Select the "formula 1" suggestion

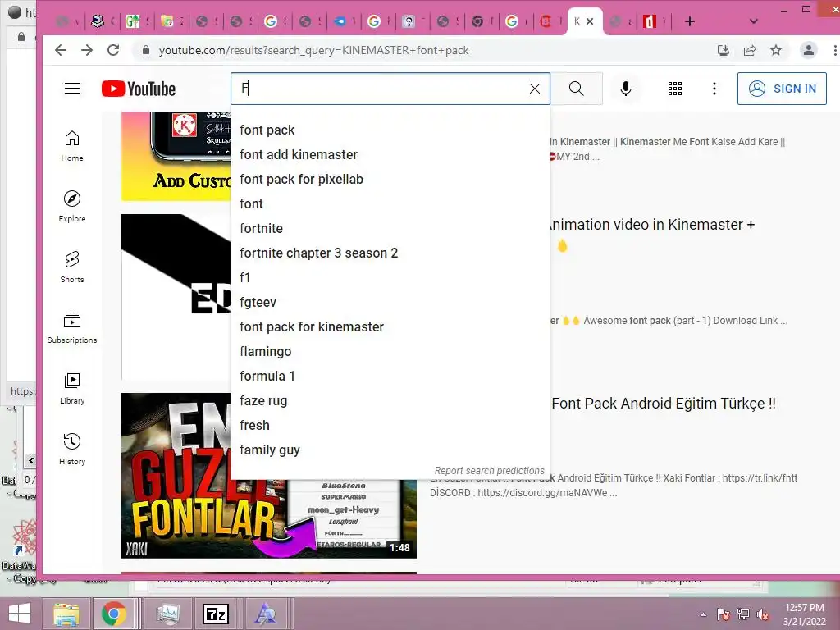point(390,377)
